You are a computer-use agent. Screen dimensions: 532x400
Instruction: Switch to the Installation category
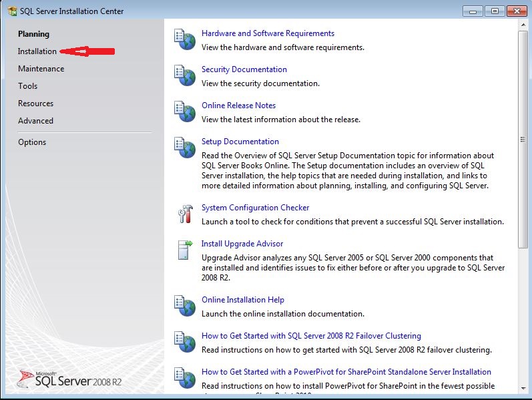[x=37, y=51]
